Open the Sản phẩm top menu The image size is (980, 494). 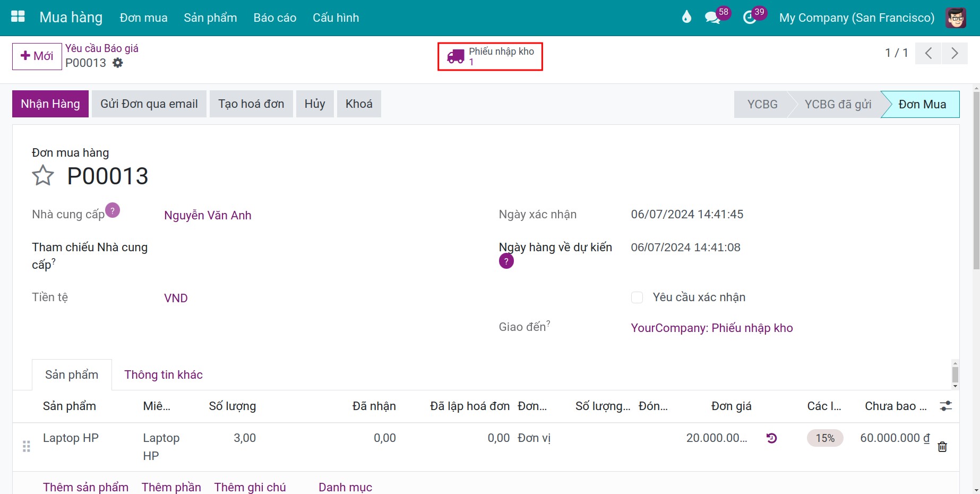click(x=210, y=18)
